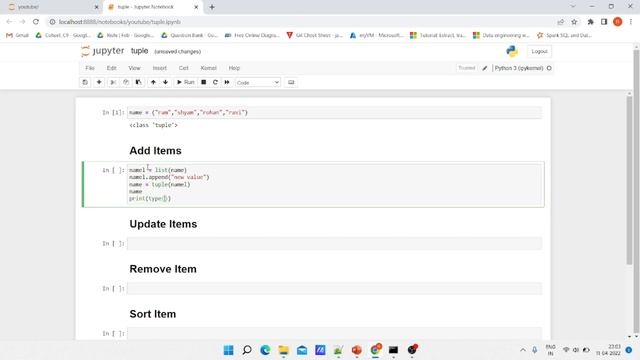Insert a cell below with plus icon
Image resolution: width=640 pixels, height=360 pixels.
pyautogui.click(x=99, y=82)
